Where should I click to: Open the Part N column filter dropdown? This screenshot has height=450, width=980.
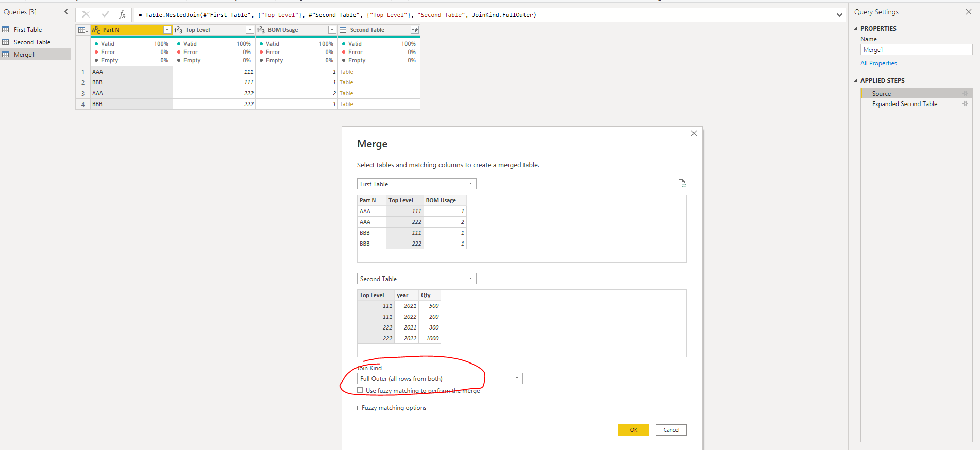pyautogui.click(x=167, y=30)
